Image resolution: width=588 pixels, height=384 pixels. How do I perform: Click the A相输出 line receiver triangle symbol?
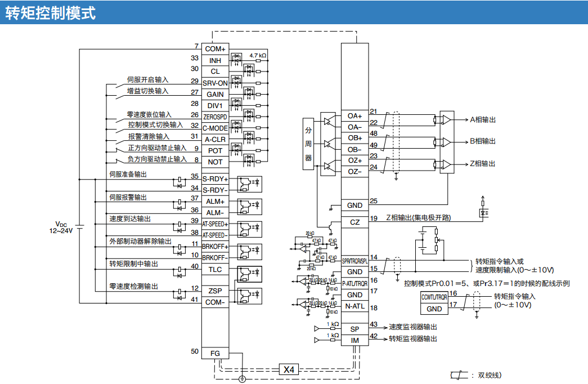point(446,119)
